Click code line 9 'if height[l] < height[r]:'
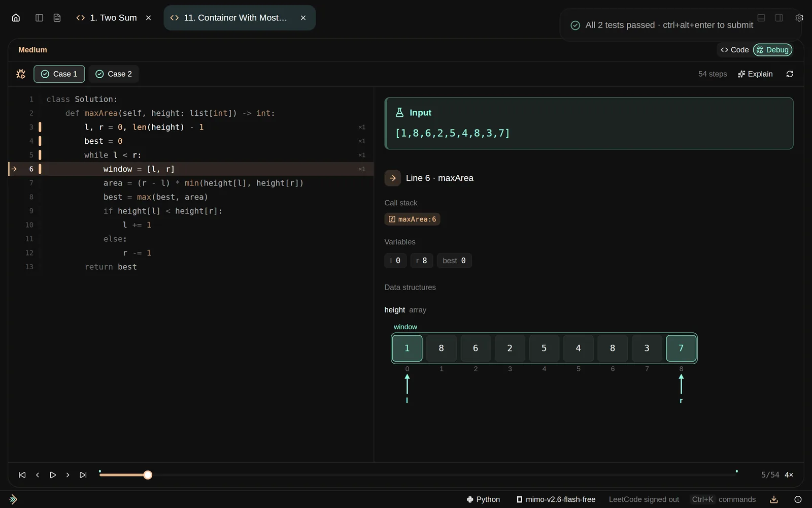Image resolution: width=812 pixels, height=508 pixels. (162, 211)
